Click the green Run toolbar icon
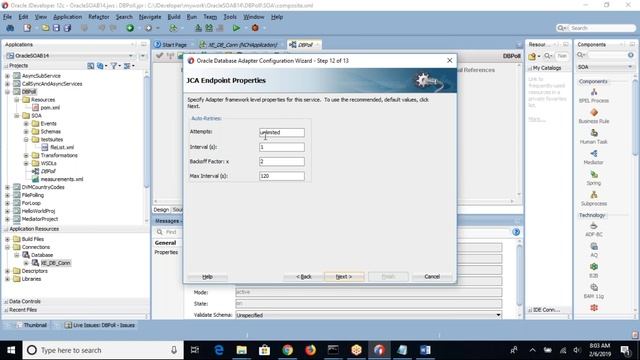The image size is (640, 360). point(236,28)
